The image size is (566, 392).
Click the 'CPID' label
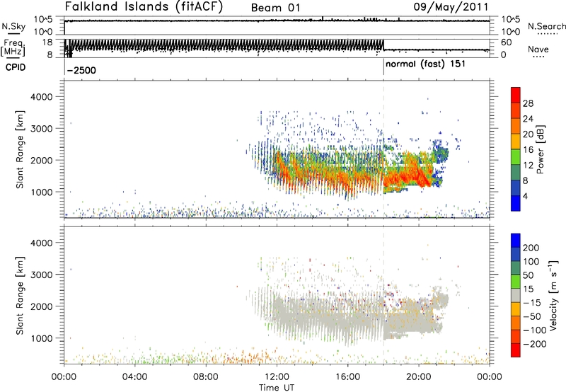(x=15, y=67)
